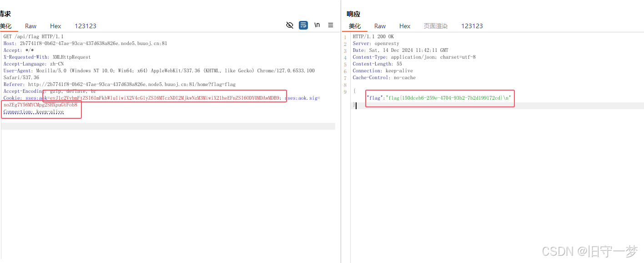Click the Referer URL in the request headers

click(132, 84)
